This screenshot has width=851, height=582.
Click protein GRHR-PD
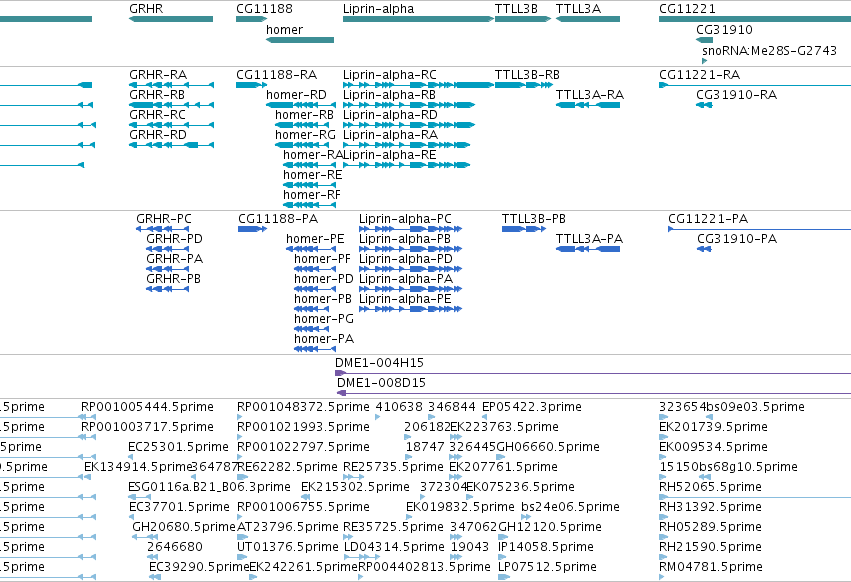[x=167, y=249]
